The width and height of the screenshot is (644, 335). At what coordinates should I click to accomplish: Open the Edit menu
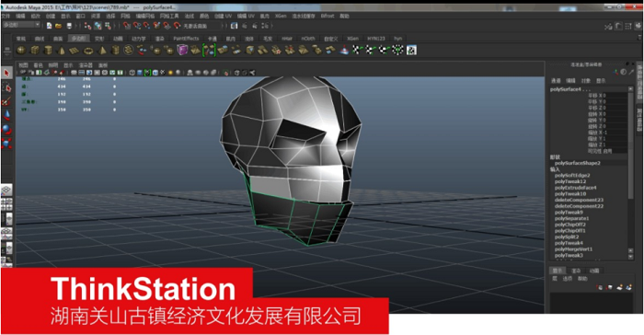[x=20, y=16]
